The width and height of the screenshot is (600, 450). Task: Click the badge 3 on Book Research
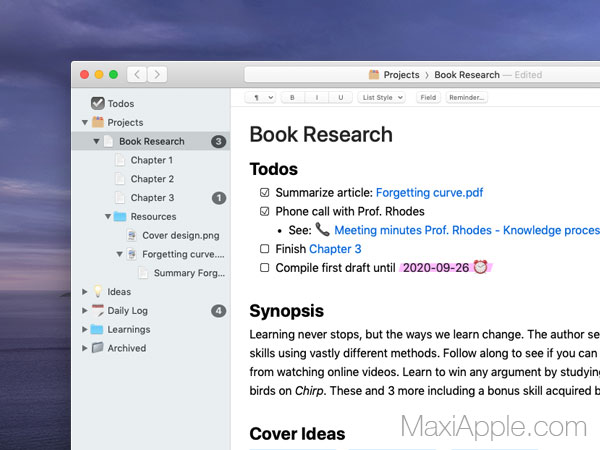(218, 142)
